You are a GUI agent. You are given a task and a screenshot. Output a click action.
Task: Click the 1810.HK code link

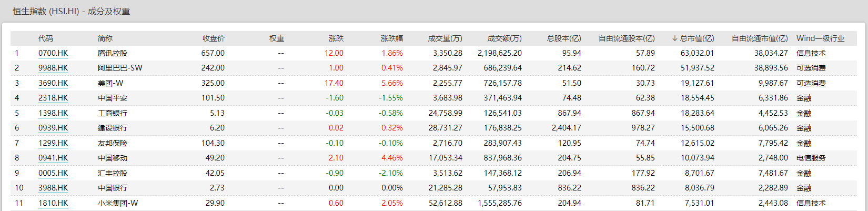53,203
